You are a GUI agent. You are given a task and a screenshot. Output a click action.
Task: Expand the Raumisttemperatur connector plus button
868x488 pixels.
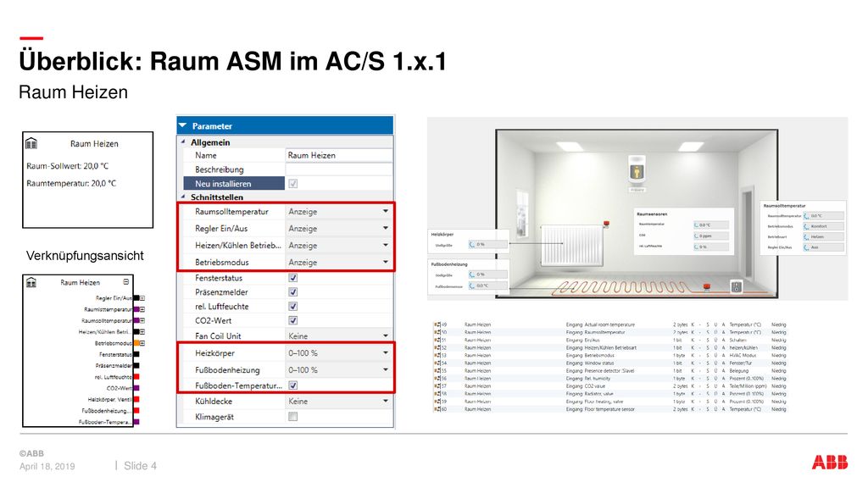[x=142, y=310]
